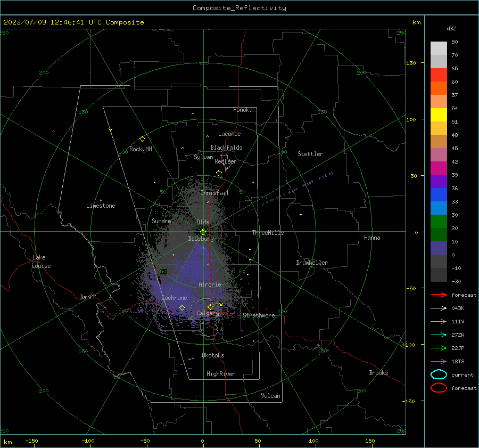Click the yellow 'km' label at top right
Screen dimensions: 479x448
416,22
